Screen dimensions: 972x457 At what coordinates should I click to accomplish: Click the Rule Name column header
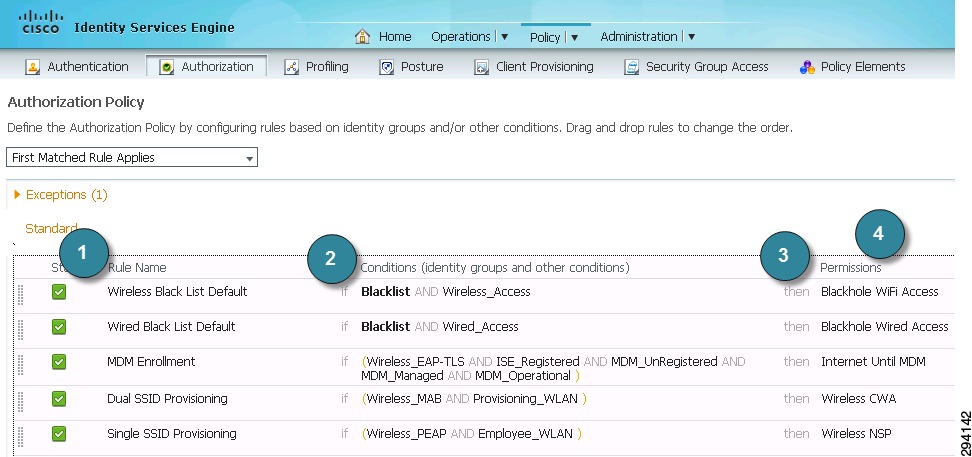pos(137,268)
